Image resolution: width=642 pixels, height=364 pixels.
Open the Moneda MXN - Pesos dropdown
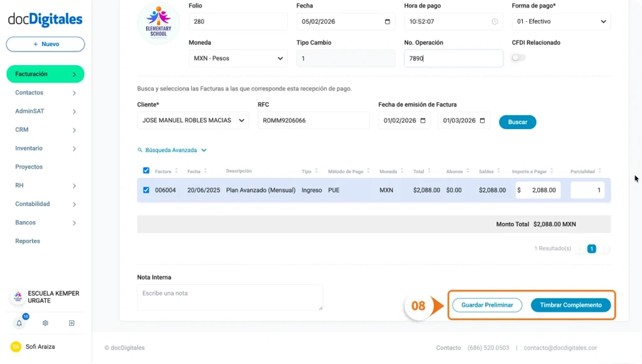point(238,58)
